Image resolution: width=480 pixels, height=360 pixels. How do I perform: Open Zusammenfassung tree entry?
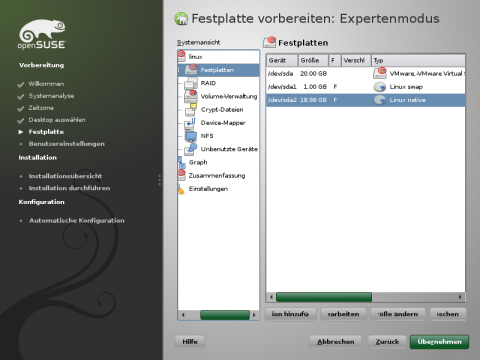(217, 176)
